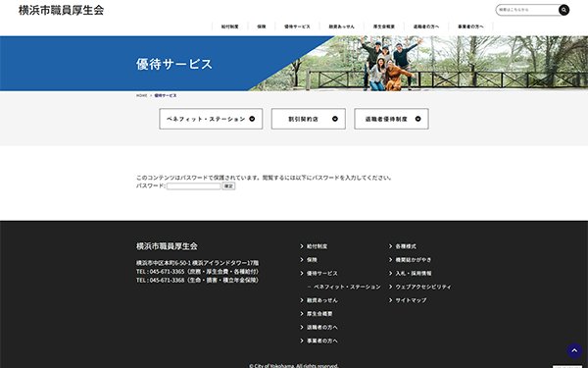Click footer phone number 045-671-3368 line

pyautogui.click(x=198, y=280)
